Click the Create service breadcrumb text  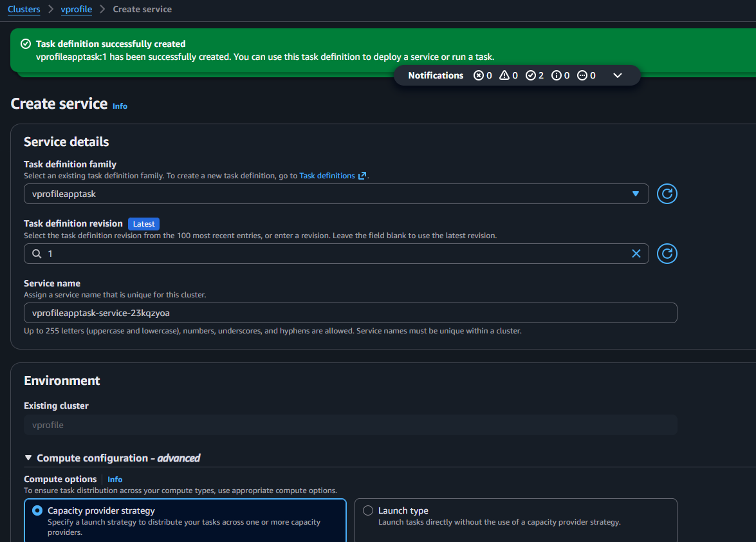142,9
